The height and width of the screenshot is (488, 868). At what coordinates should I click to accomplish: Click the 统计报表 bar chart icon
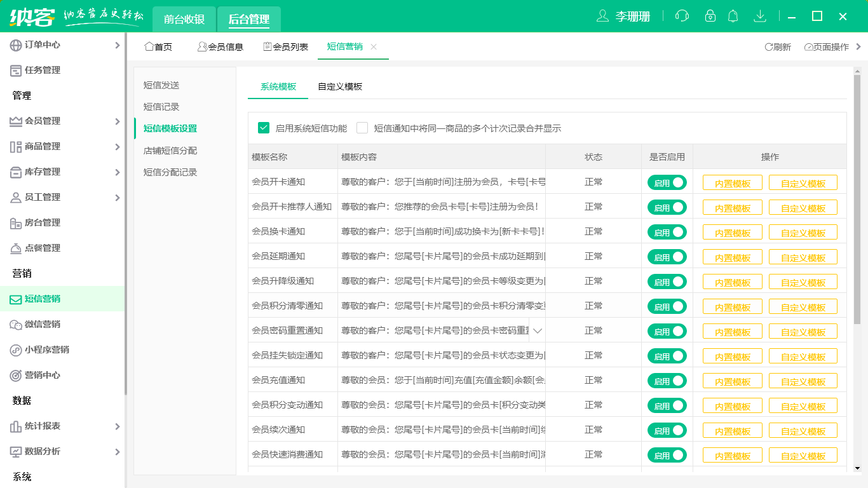[x=16, y=426]
